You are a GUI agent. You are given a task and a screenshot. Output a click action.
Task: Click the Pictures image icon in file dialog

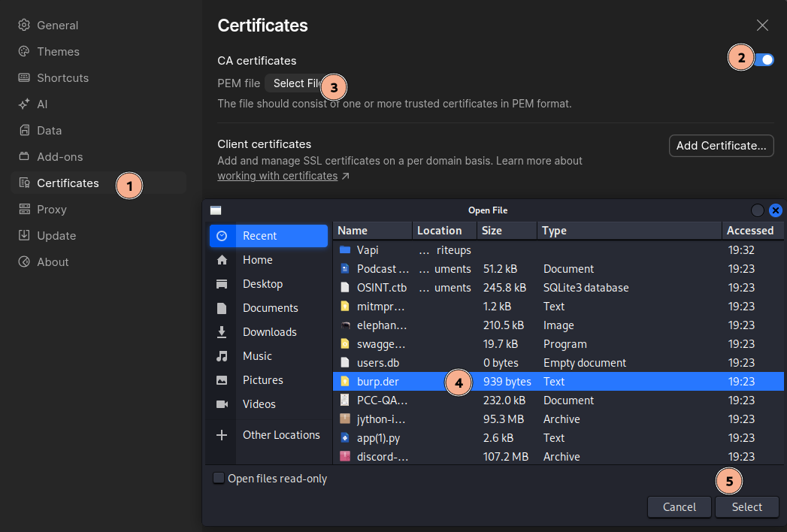tap(222, 380)
